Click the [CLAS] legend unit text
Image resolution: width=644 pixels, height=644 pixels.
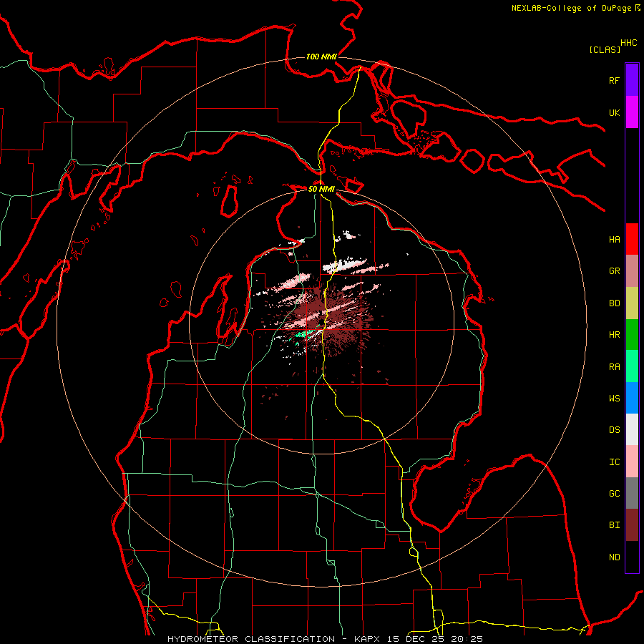[605, 49]
